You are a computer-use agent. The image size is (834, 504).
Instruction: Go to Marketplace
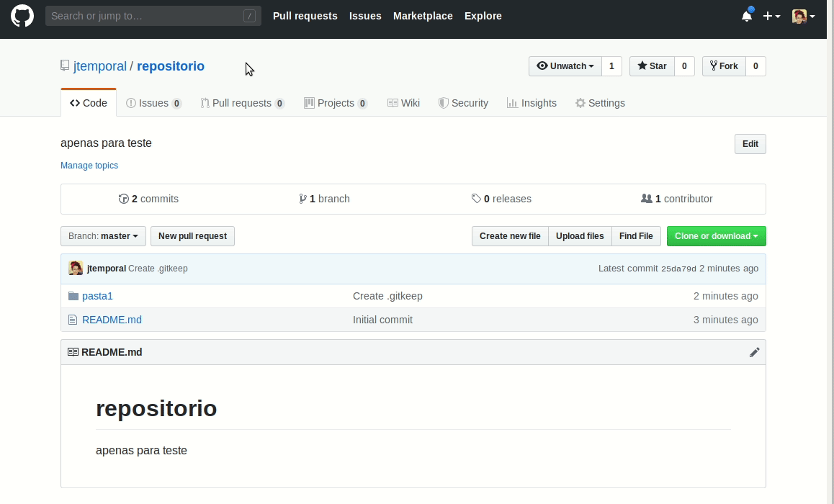coord(423,16)
